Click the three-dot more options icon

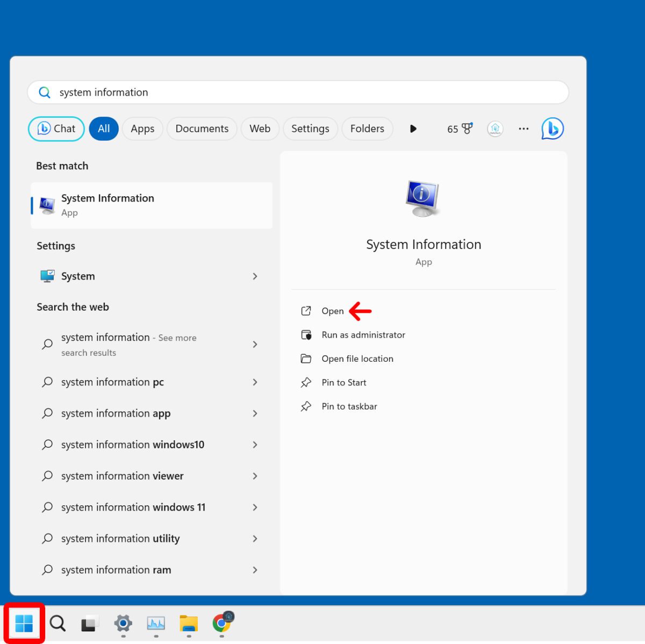pos(524,129)
